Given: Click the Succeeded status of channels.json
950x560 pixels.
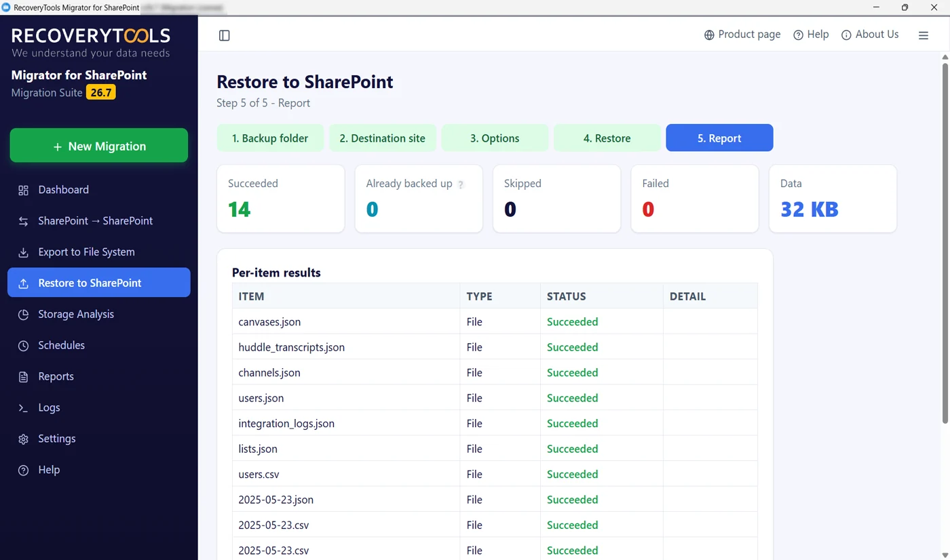Looking at the screenshot, I should coord(573,373).
